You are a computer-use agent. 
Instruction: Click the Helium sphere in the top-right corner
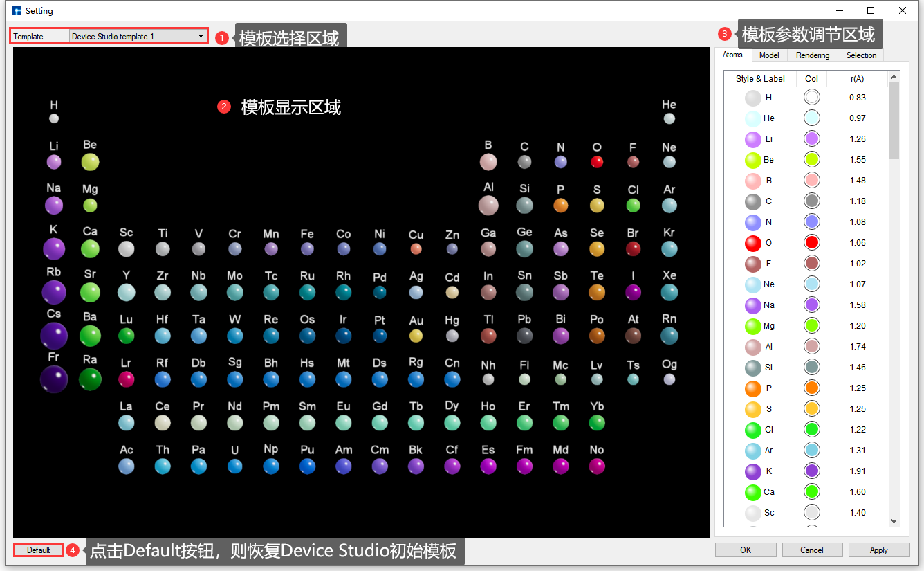(669, 118)
